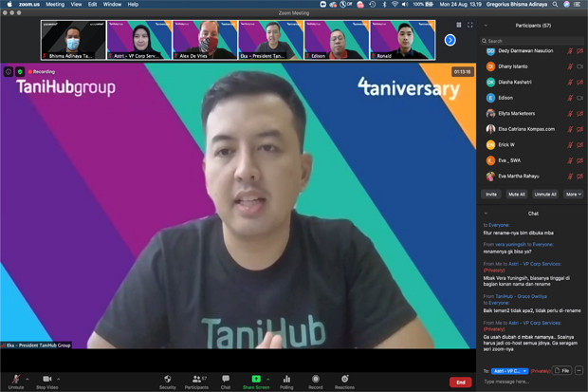The image size is (588, 392).
Task: Click the green encryption shield icon
Action: coord(20,71)
